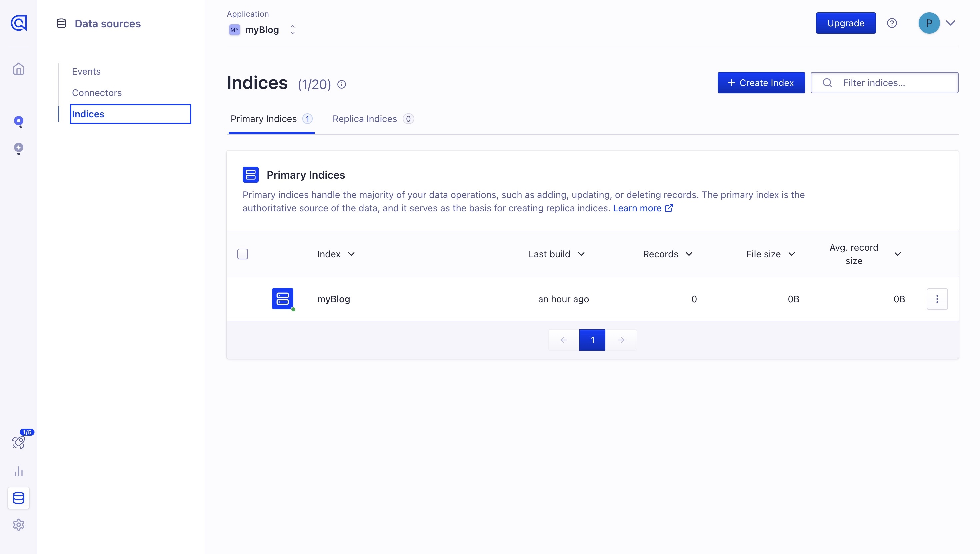Click the info icon next to Indices count

342,84
